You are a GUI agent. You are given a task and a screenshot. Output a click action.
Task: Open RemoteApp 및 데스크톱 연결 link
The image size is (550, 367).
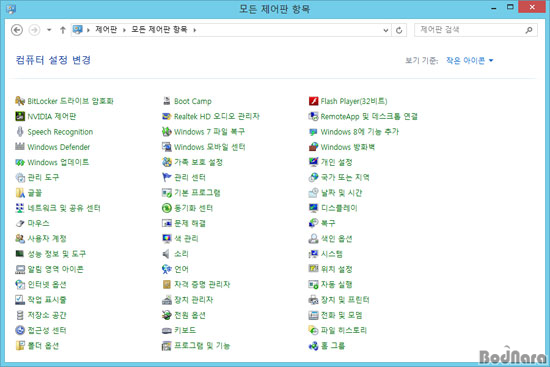click(x=369, y=116)
